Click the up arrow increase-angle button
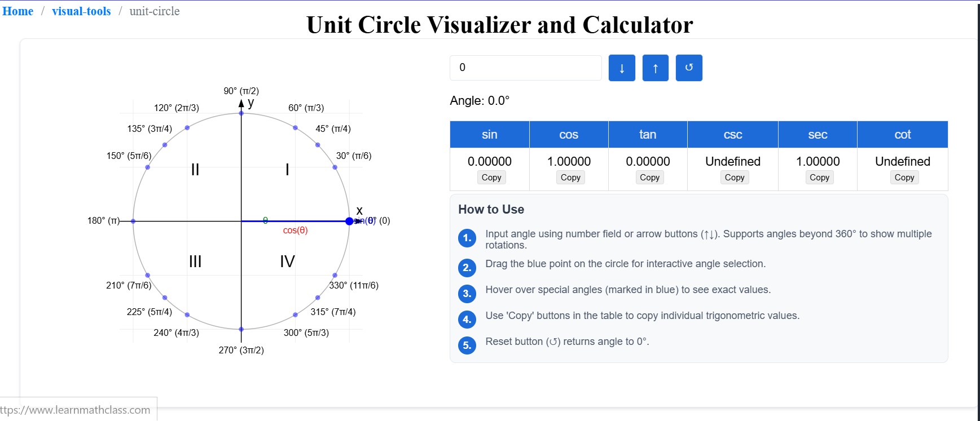The image size is (980, 421). [655, 68]
